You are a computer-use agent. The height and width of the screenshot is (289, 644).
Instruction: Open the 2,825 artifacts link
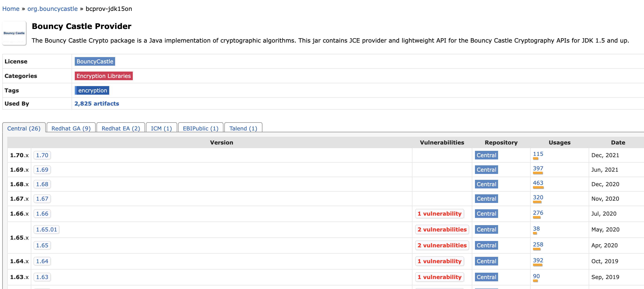coord(97,104)
